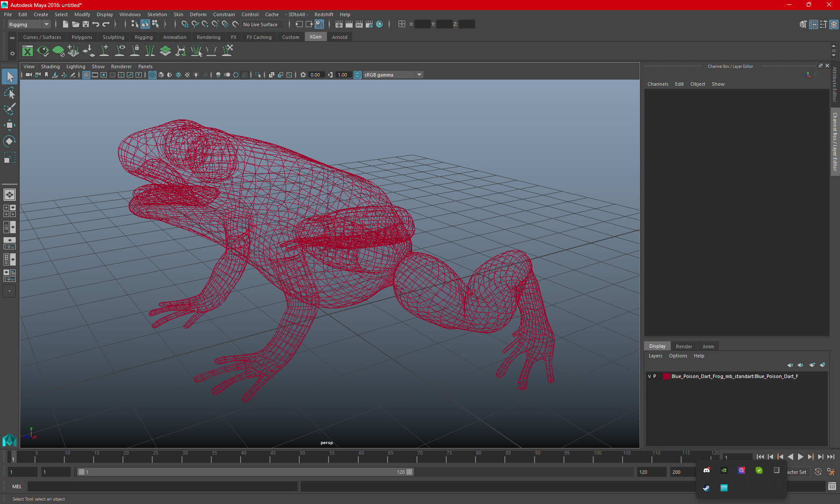840x504 pixels.
Task: Open the Skeleton menu
Action: tap(157, 14)
